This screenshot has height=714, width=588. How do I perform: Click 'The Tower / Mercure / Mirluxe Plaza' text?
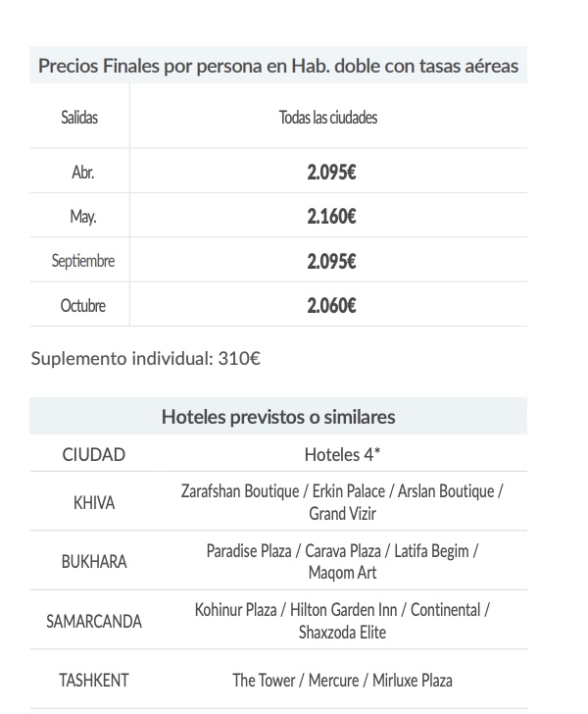tap(342, 680)
